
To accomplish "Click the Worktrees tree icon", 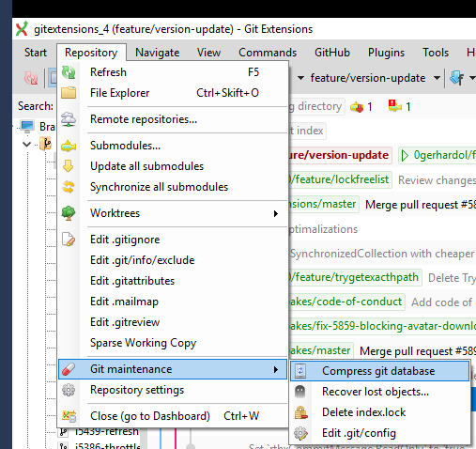I will (69, 213).
